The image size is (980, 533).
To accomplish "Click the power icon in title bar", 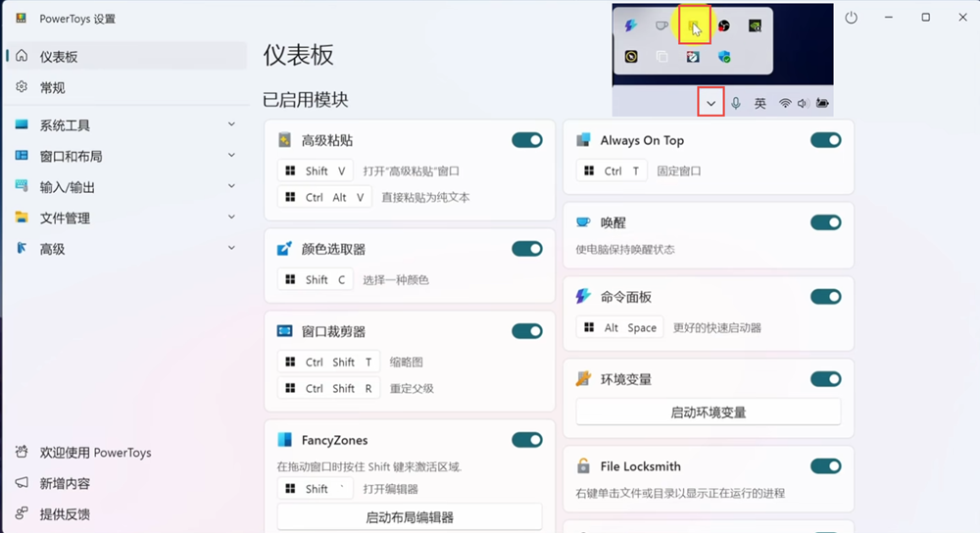I will point(852,18).
